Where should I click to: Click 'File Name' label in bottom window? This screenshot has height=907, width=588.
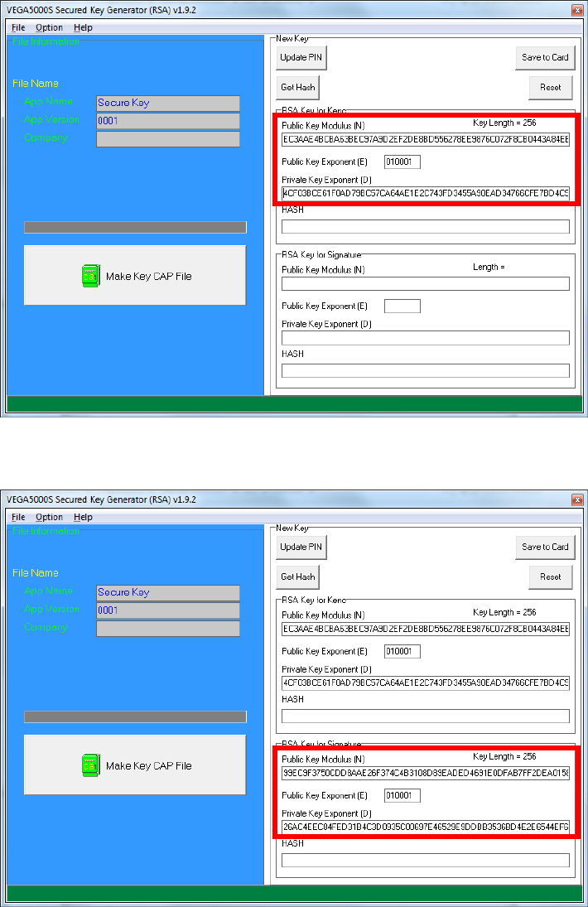[36, 572]
